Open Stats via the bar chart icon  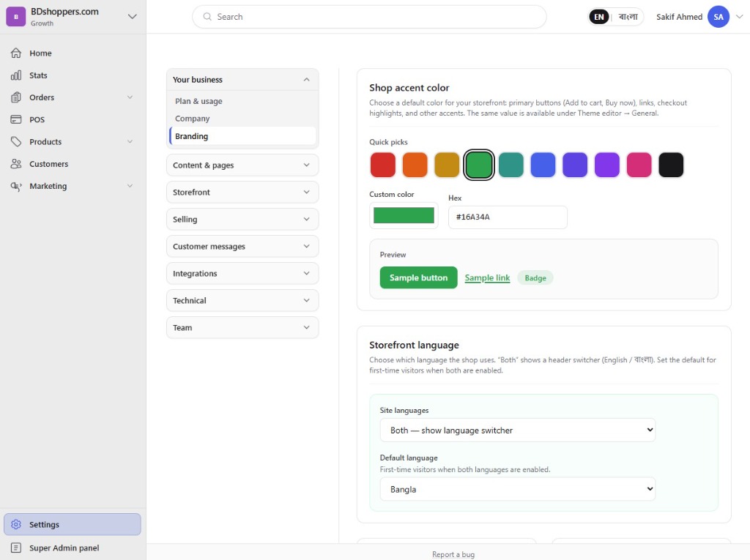(x=16, y=75)
